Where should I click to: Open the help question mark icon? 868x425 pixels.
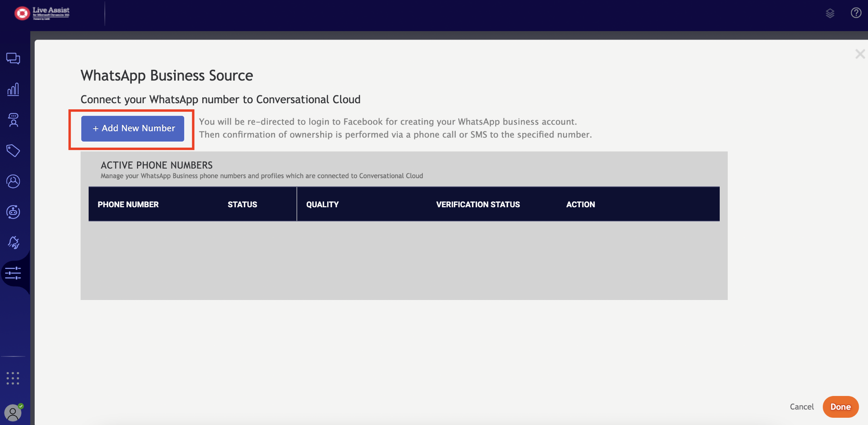[856, 13]
